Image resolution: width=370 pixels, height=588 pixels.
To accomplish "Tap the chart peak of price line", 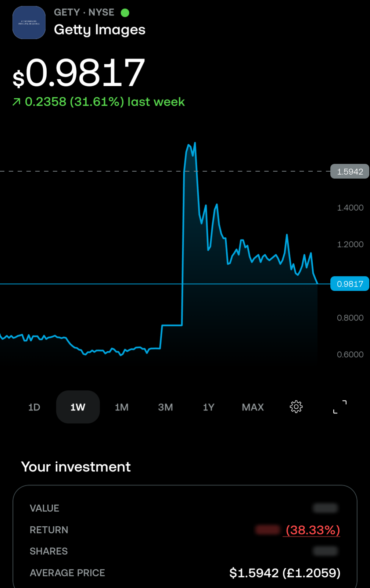I will [194, 143].
